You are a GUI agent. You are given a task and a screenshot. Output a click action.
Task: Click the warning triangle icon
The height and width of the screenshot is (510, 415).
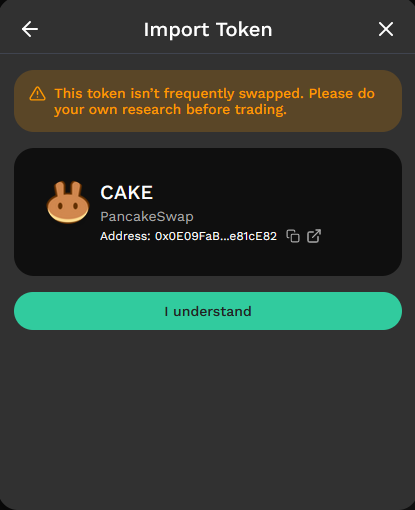[37, 94]
